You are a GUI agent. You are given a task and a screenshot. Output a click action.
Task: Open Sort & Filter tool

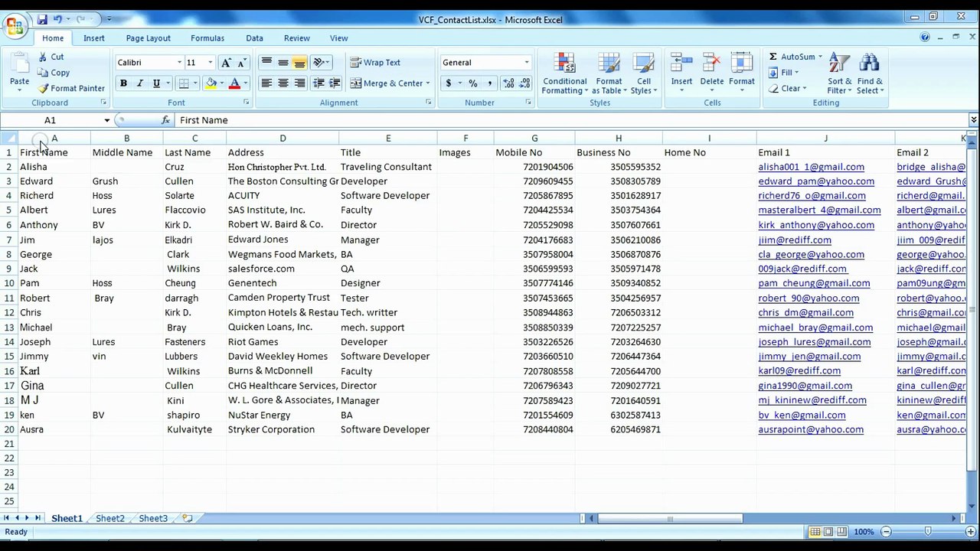click(x=839, y=74)
